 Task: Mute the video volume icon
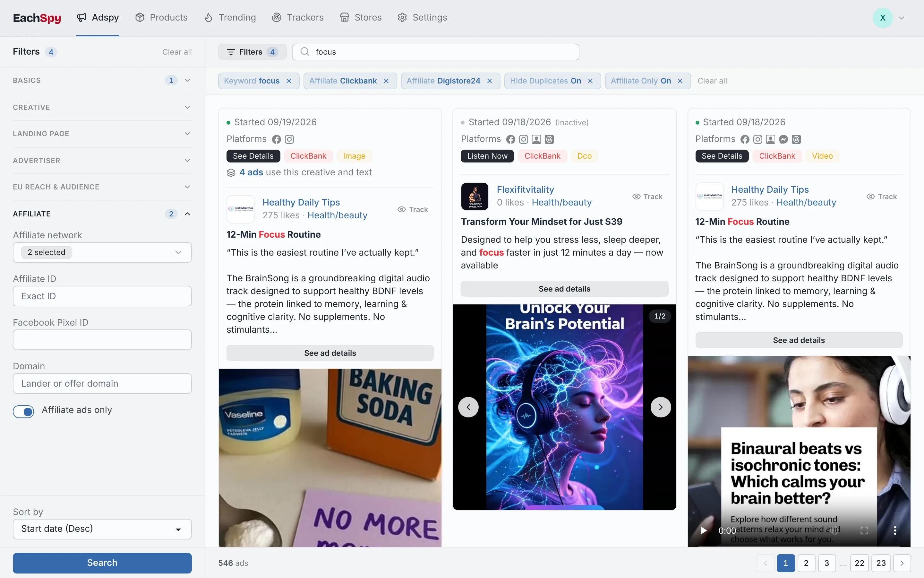[834, 530]
